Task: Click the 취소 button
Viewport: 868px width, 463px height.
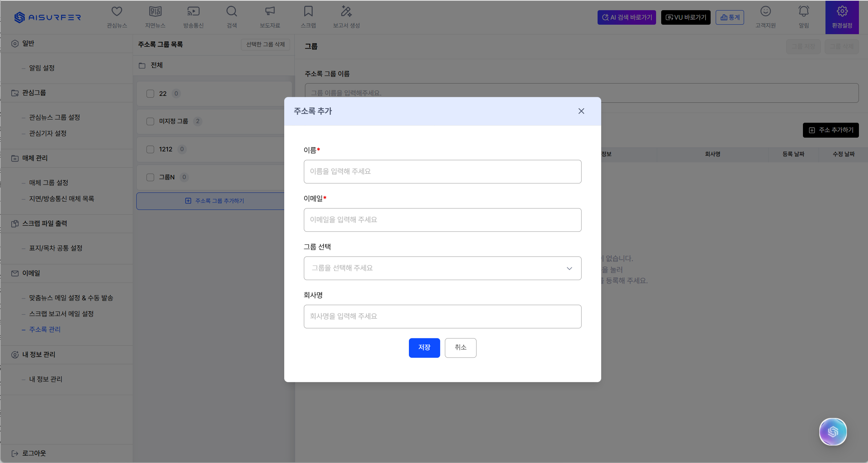Action: pyautogui.click(x=461, y=348)
